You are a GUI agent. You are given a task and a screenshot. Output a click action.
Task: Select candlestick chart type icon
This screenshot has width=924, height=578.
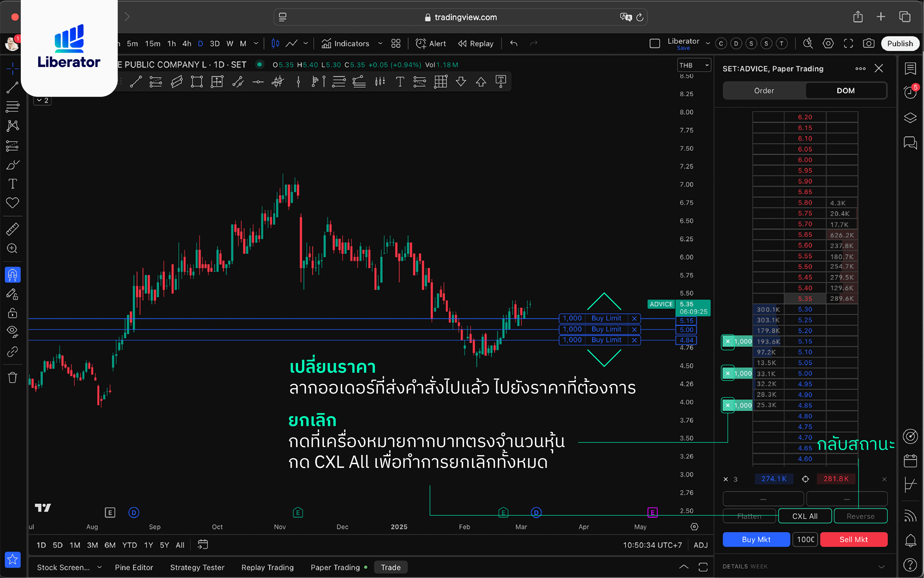pos(275,44)
